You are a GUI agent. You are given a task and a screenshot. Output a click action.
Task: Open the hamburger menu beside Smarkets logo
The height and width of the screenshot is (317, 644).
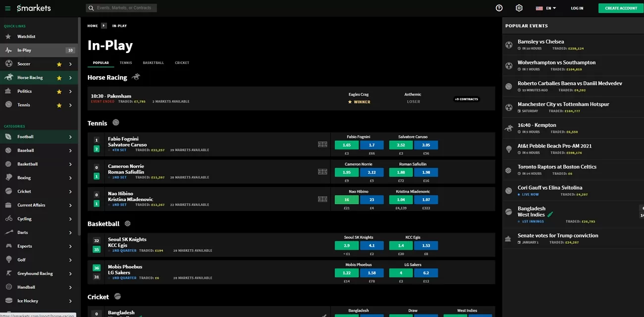pyautogui.click(x=7, y=8)
